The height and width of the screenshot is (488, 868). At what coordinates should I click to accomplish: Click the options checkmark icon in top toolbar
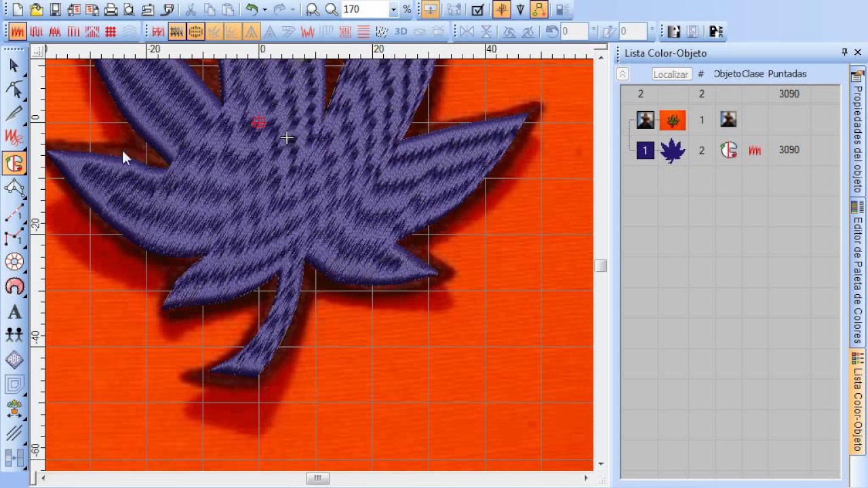[x=478, y=9]
